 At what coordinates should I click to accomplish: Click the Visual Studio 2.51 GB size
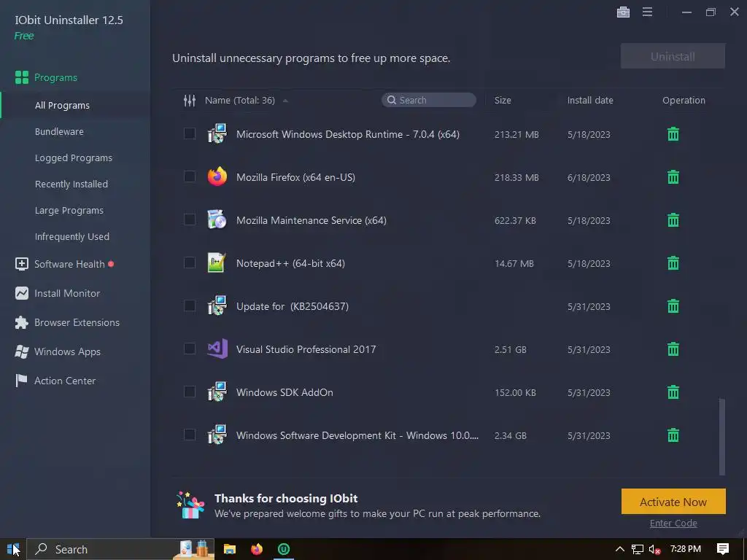tap(510, 349)
